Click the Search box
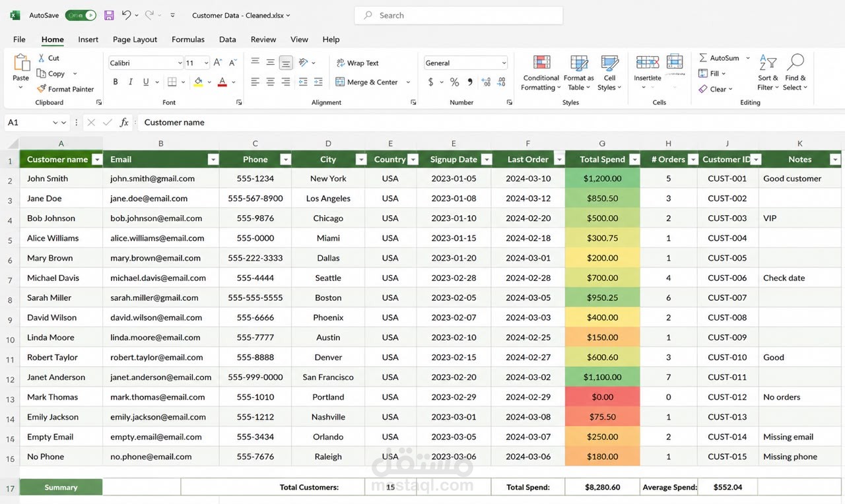Screen dimensions: 845x504 click(458, 15)
